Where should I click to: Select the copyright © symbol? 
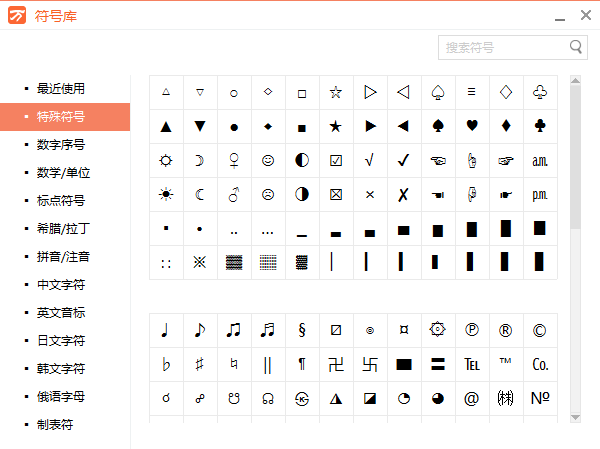click(x=540, y=330)
